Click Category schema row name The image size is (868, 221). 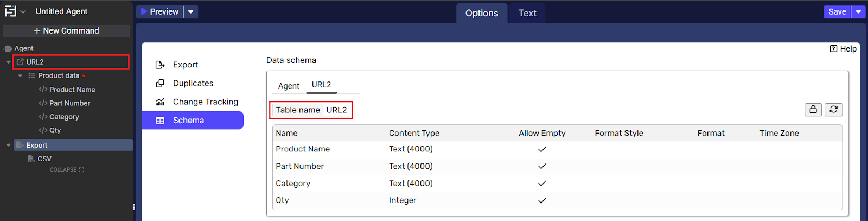[293, 184]
